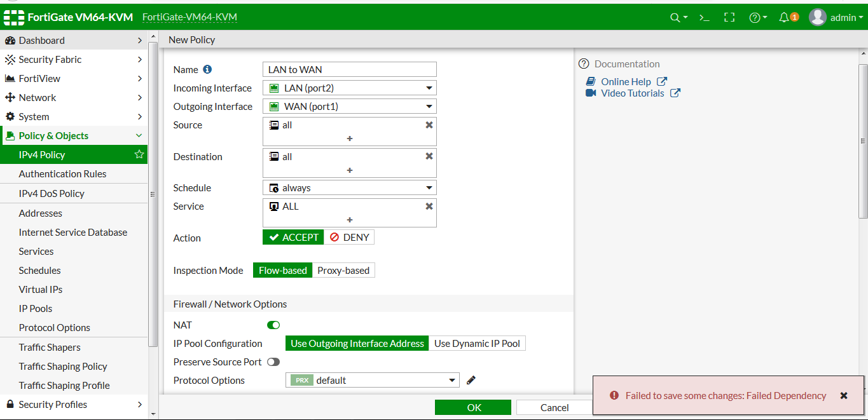The height and width of the screenshot is (420, 868).
Task: Open Online Help link
Action: 626,81
